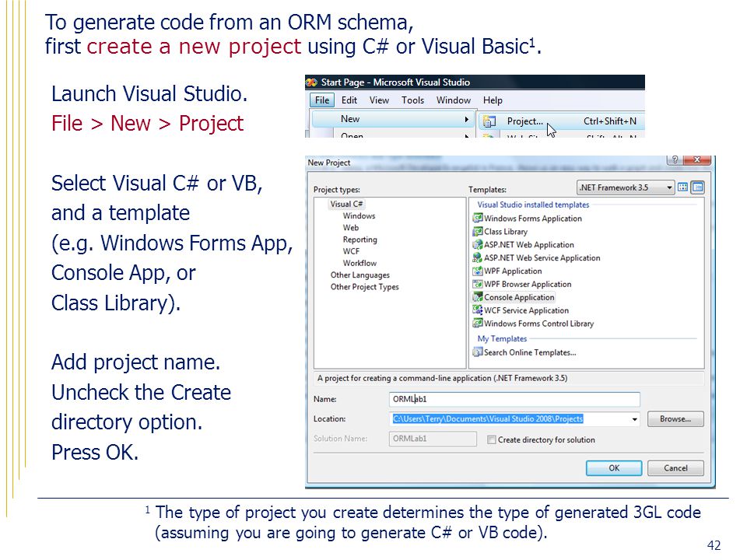Click the Browse... button
The height and width of the screenshot is (560, 747).
tap(675, 419)
